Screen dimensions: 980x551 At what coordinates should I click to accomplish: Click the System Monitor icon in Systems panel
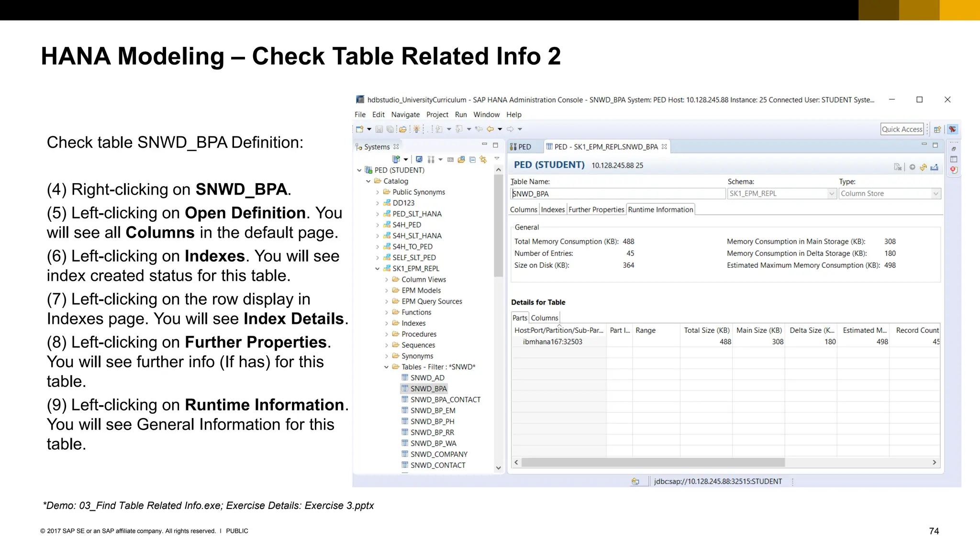pos(419,159)
